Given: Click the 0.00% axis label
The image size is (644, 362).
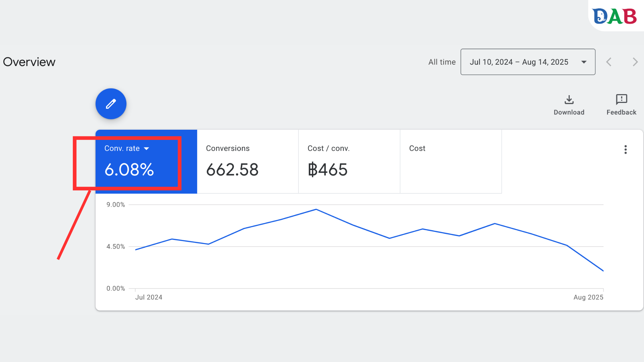Looking at the screenshot, I should pyautogui.click(x=116, y=288).
